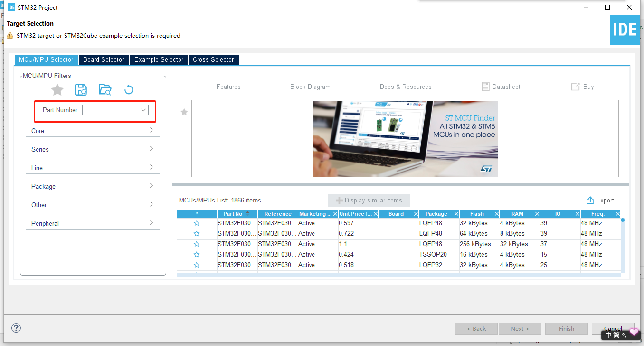
Task: Remove the Board column
Action: [x=416, y=214]
